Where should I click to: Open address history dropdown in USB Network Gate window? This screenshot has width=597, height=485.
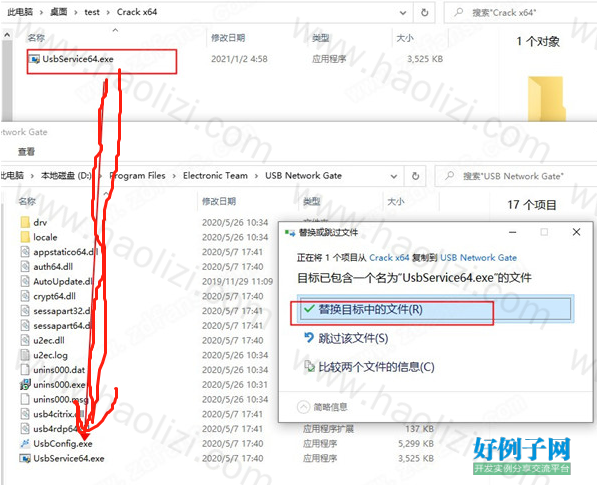(394, 176)
